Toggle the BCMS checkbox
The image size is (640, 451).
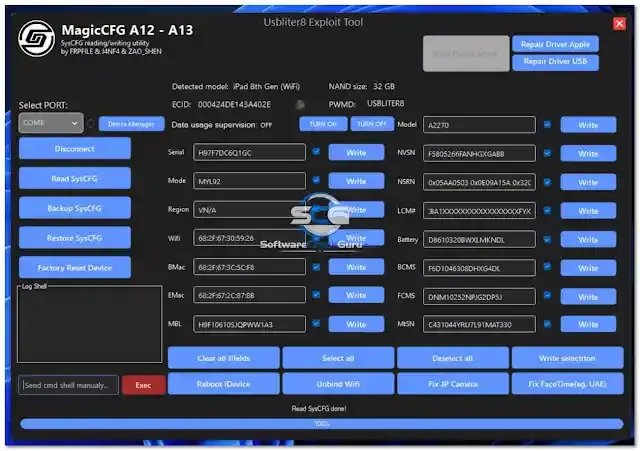(547, 267)
